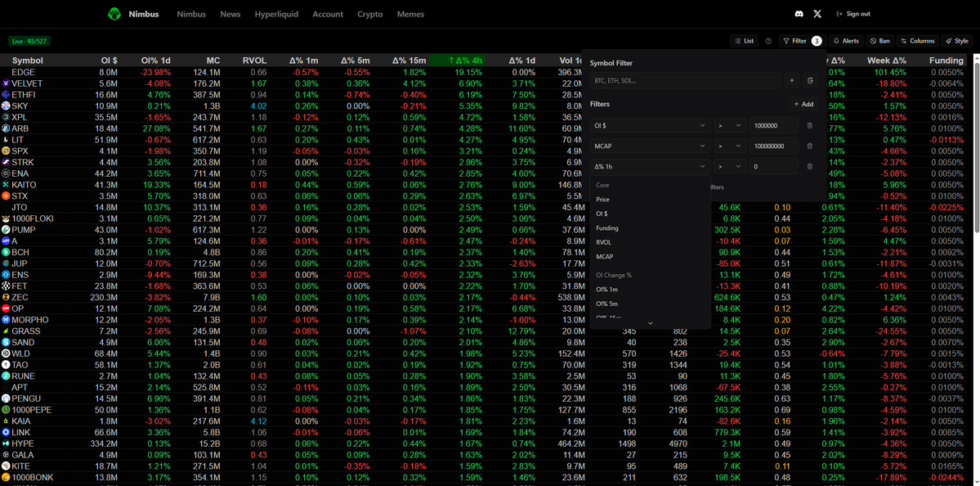The image size is (980, 486).
Task: Select Price from the field dropdown
Action: click(650, 200)
